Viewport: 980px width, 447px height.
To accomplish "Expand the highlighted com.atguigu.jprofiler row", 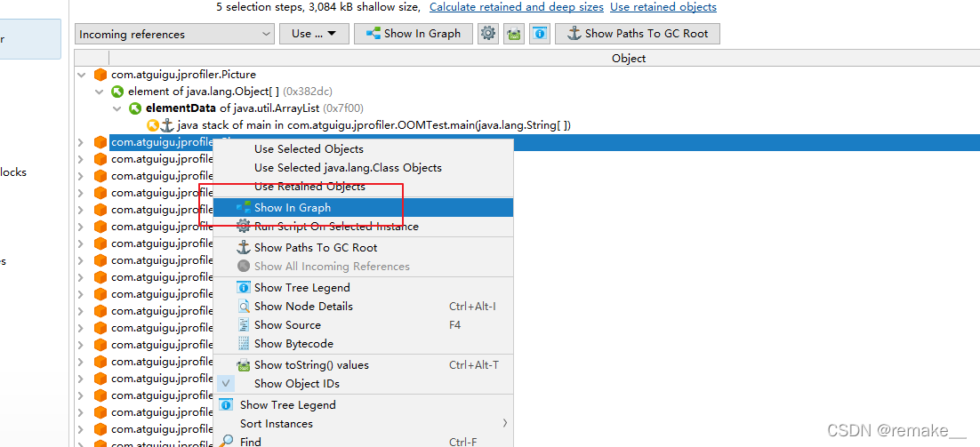I will [x=81, y=142].
